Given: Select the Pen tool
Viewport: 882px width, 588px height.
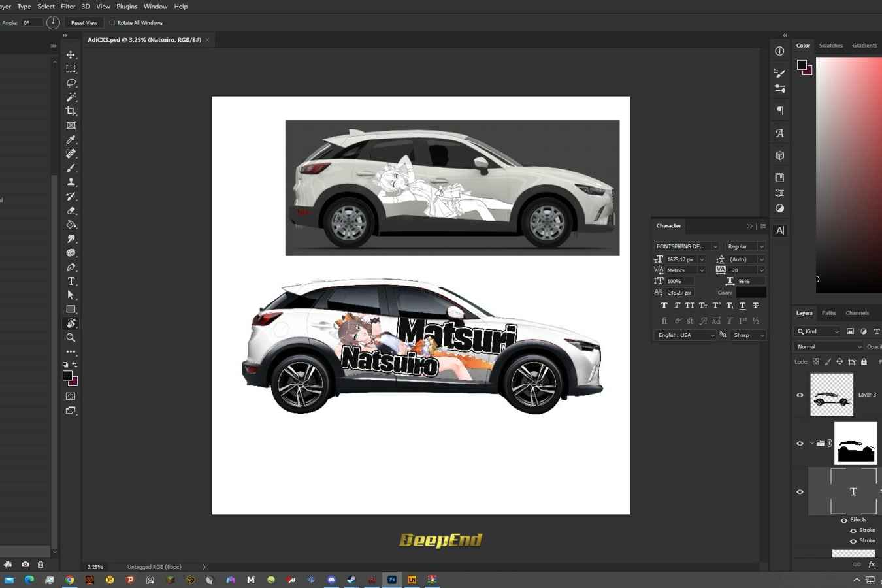Looking at the screenshot, I should (x=71, y=267).
